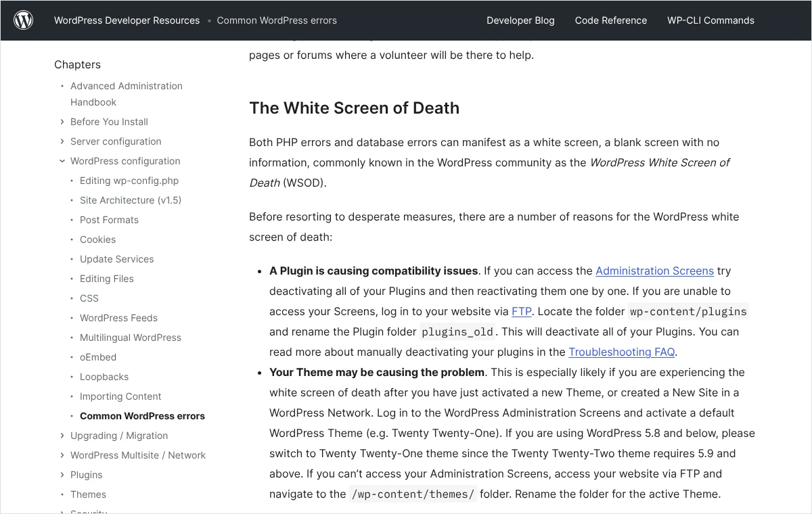Screen dimensions: 812x514
Task: Select Editing wp-config.php in sidebar
Action: (x=129, y=181)
